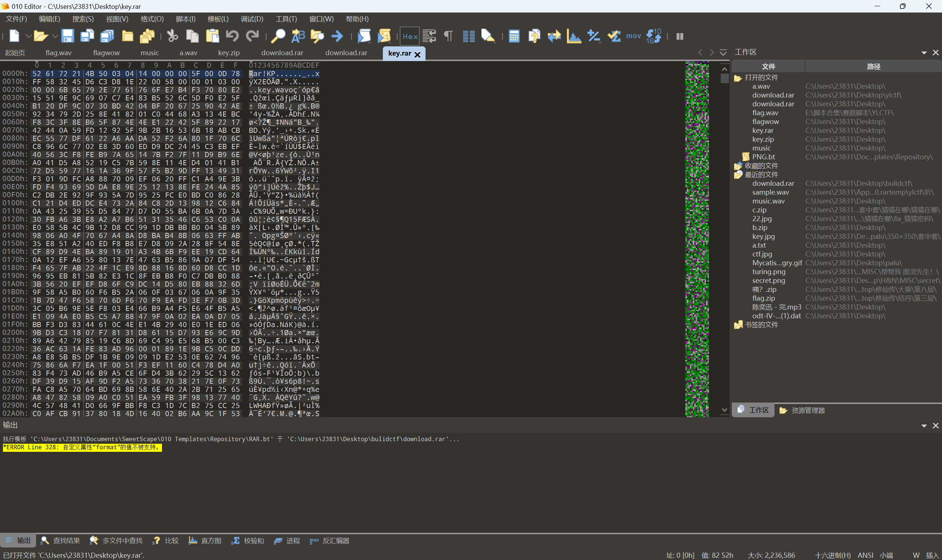Click the 插入 insert mode status indicator
The height and width of the screenshot is (560, 942).
[x=932, y=555]
